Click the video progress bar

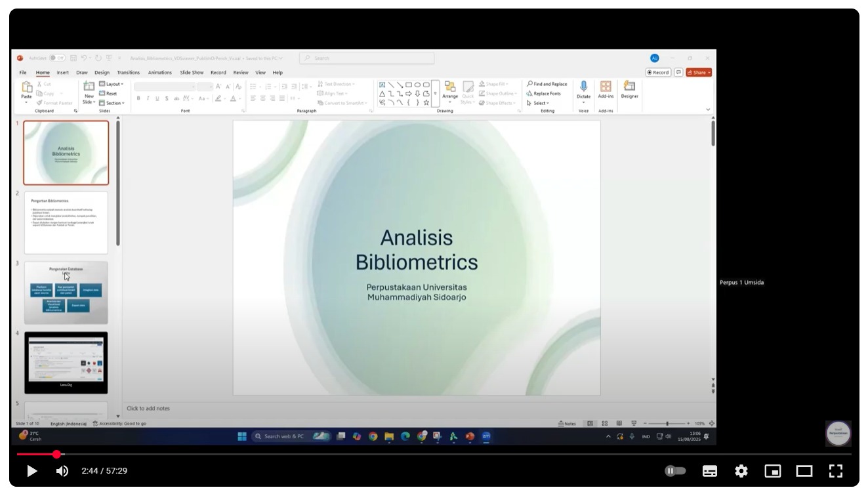(434, 454)
